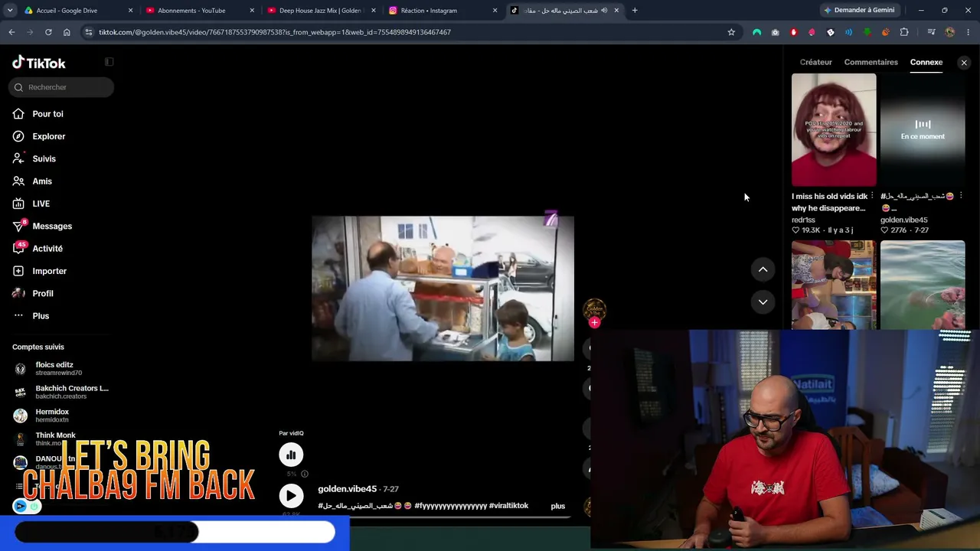Image resolution: width=980 pixels, height=551 pixels.
Task: Click the redr1ss creator name
Action: click(x=803, y=220)
